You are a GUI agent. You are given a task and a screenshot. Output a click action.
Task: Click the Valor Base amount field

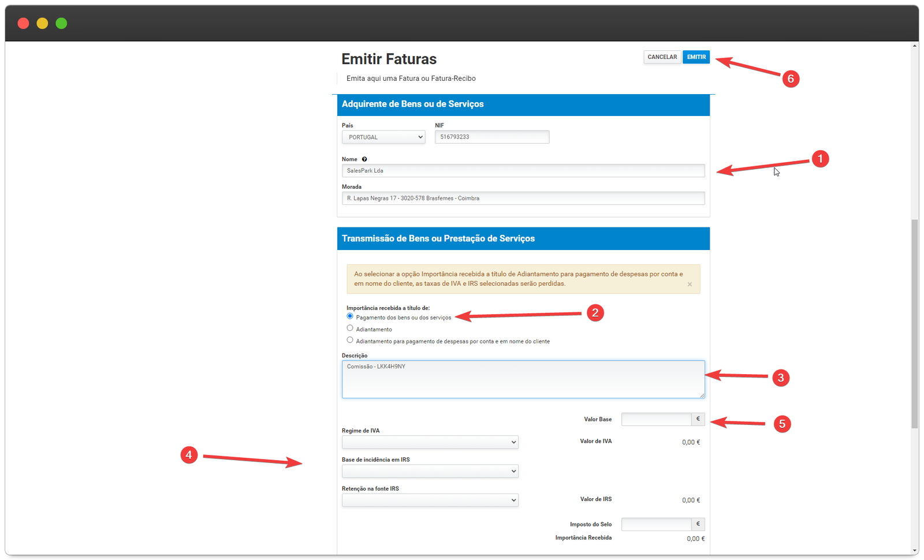(656, 419)
